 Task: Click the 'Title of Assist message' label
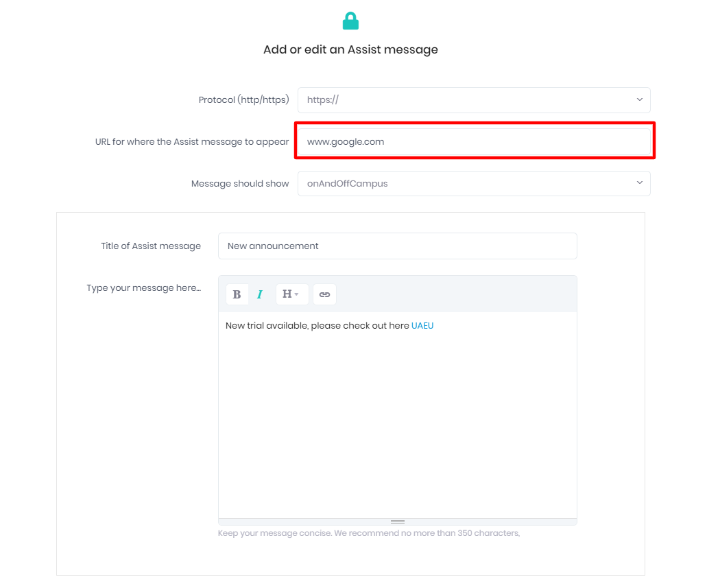(151, 246)
